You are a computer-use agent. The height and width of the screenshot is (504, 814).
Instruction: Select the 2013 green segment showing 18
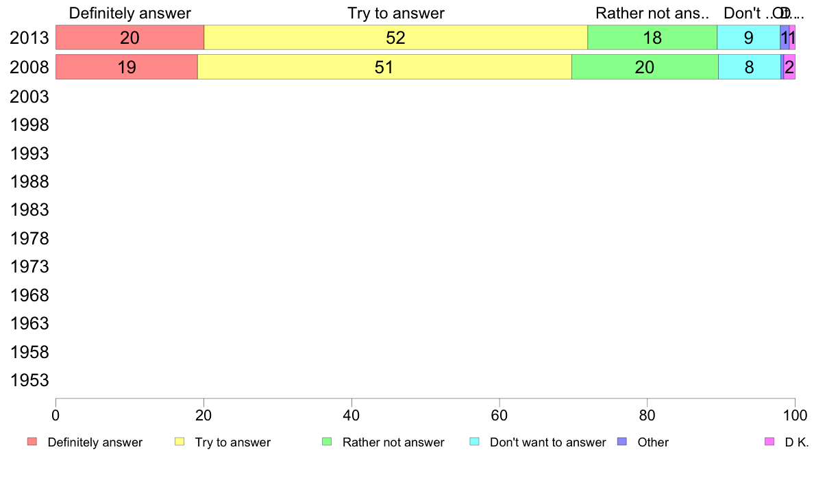652,38
